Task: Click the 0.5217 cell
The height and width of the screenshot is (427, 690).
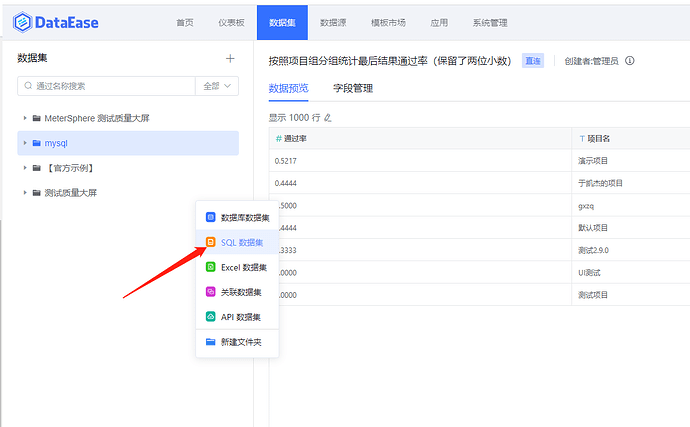Action: point(420,161)
